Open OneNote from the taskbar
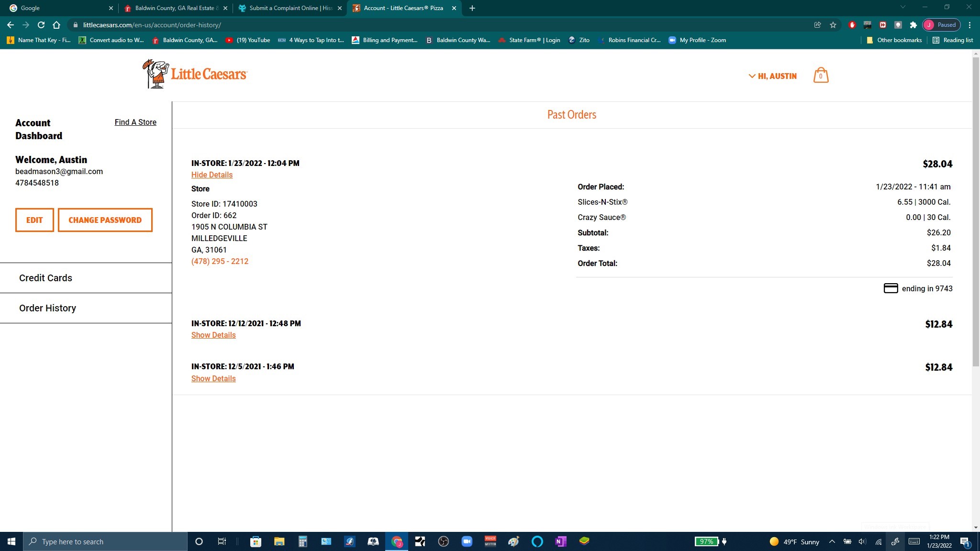Screen dimensions: 980x551 [560, 541]
